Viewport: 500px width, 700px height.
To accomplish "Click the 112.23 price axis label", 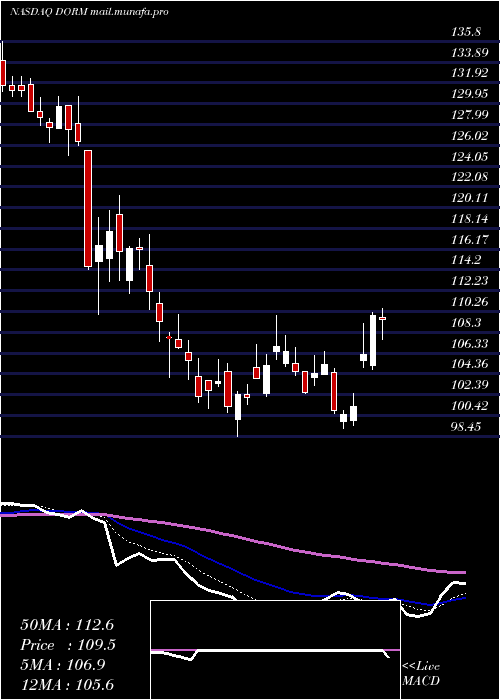I will click(469, 281).
